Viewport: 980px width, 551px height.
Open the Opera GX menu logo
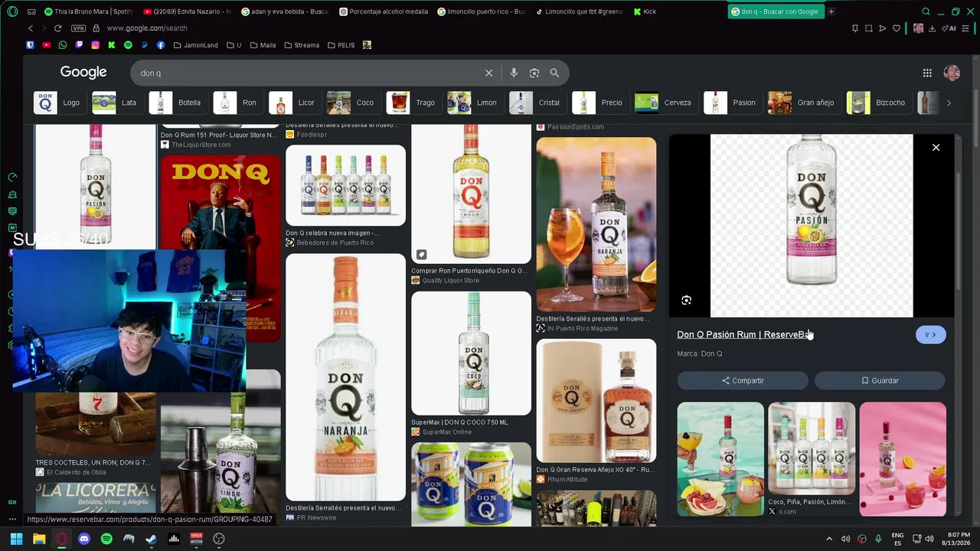(12, 11)
